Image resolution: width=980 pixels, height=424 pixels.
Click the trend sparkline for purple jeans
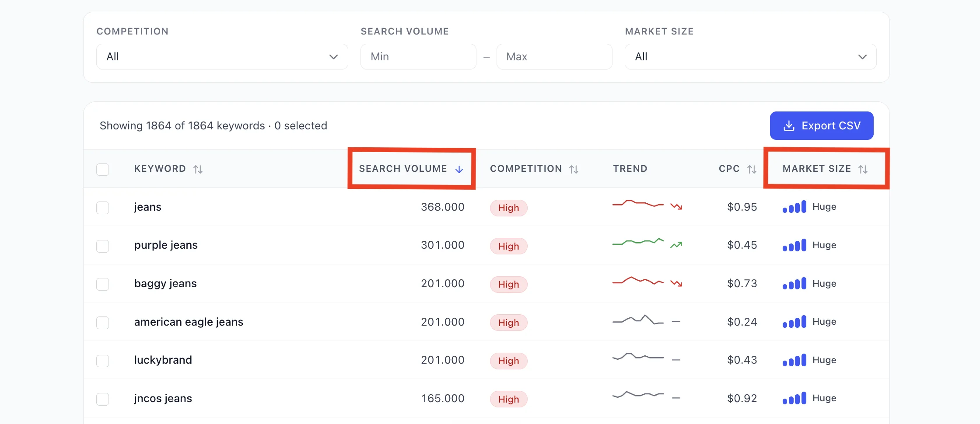click(x=638, y=242)
